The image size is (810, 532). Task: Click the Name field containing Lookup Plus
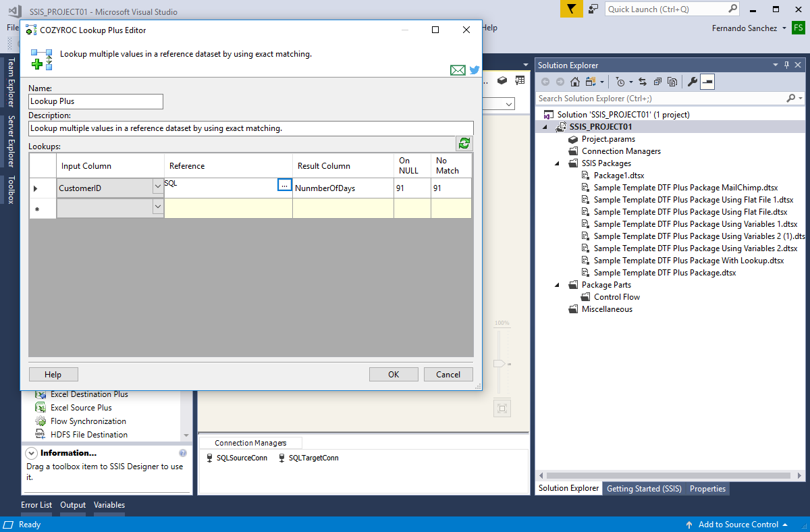click(96, 101)
